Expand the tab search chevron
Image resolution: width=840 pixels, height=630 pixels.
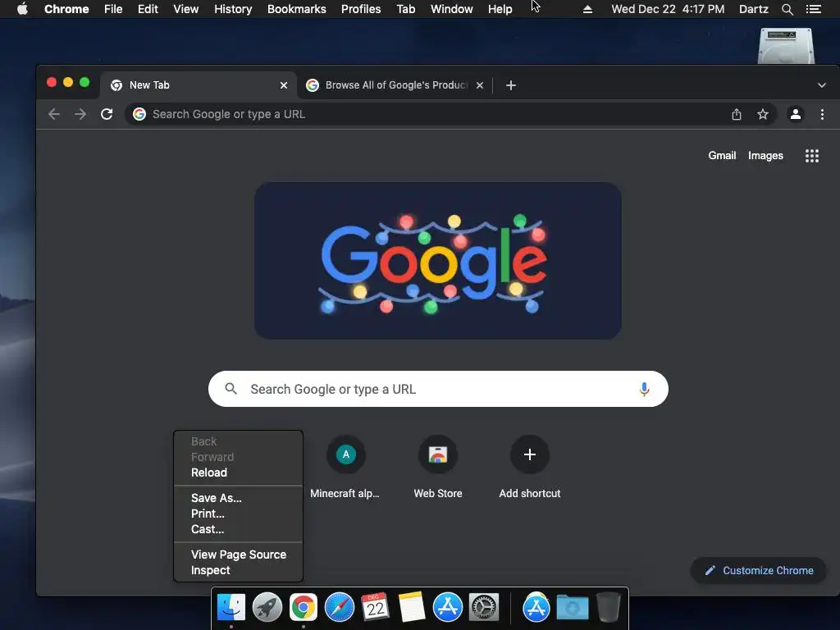821,85
